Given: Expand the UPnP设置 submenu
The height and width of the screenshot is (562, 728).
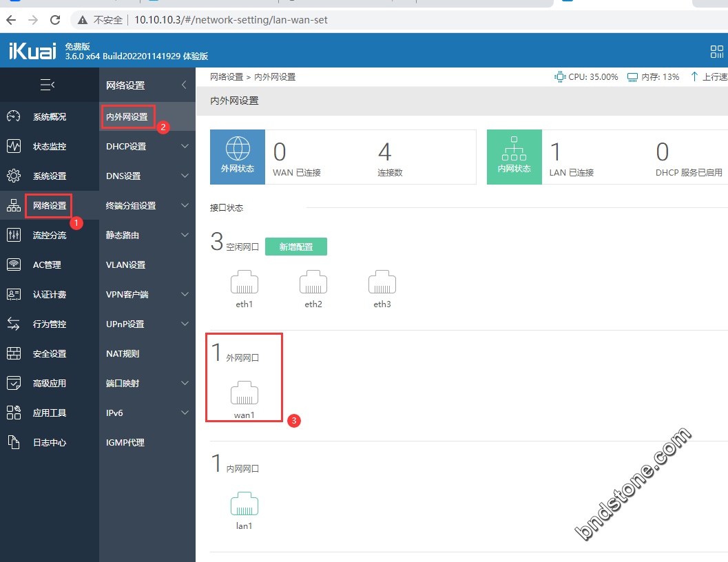Looking at the screenshot, I should point(185,324).
